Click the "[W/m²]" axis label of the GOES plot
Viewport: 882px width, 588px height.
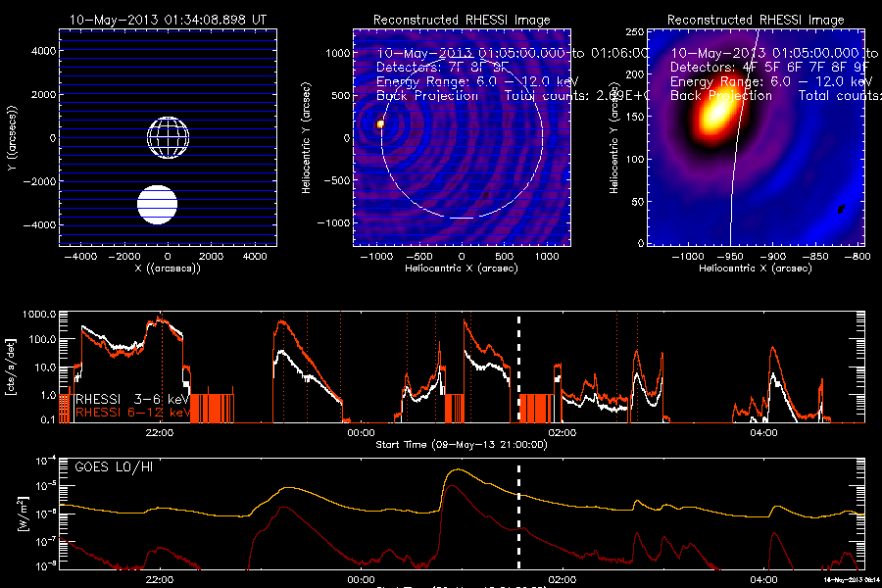tap(23, 514)
